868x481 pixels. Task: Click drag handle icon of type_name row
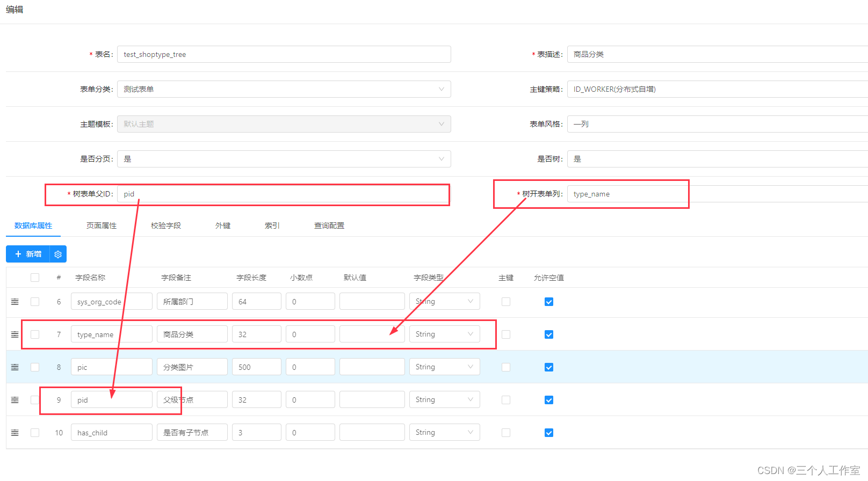click(15, 334)
